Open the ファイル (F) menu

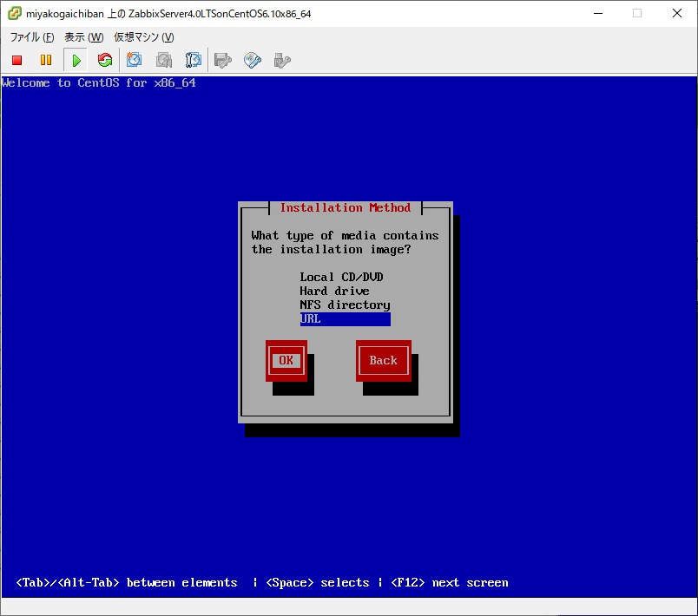pyautogui.click(x=32, y=37)
